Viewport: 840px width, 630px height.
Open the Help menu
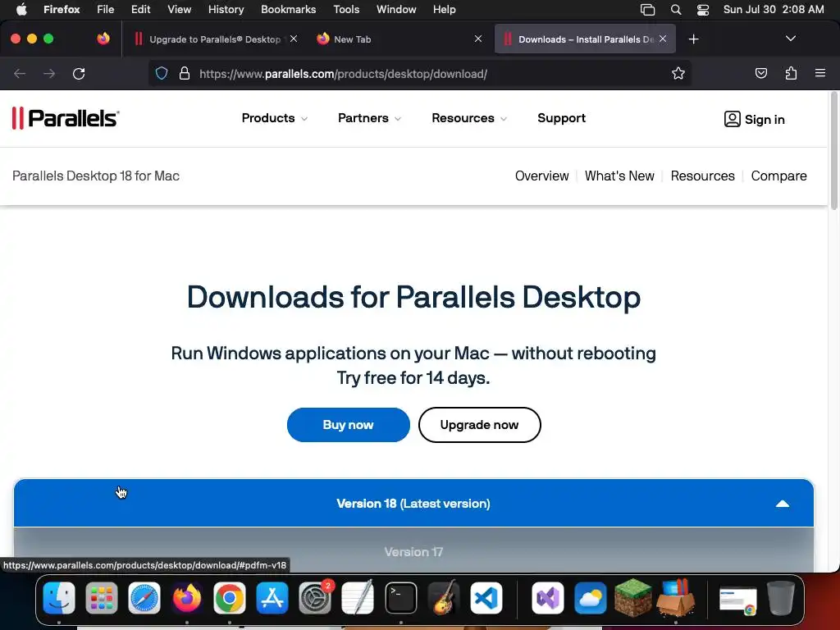pyautogui.click(x=444, y=9)
